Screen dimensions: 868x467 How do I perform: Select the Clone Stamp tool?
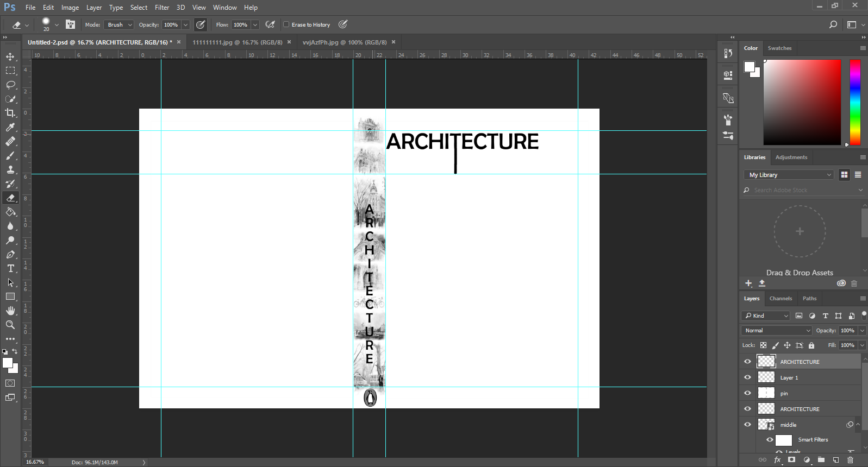(10, 169)
